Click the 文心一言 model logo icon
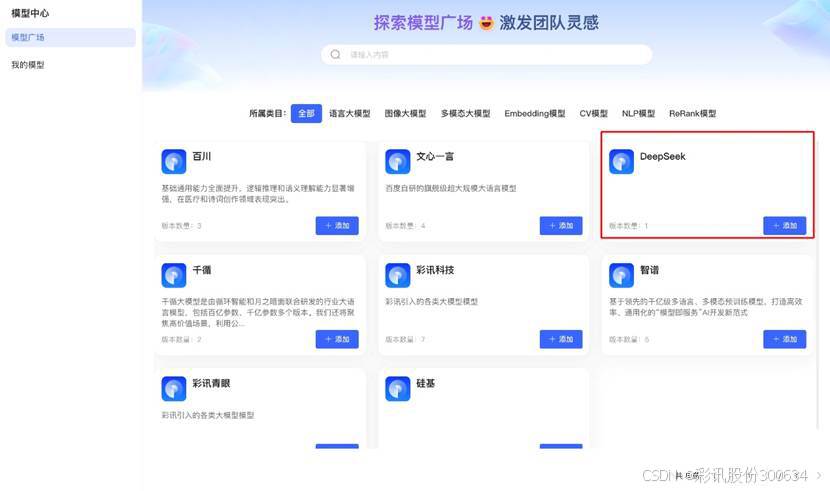The width and height of the screenshot is (830, 491). [x=398, y=161]
